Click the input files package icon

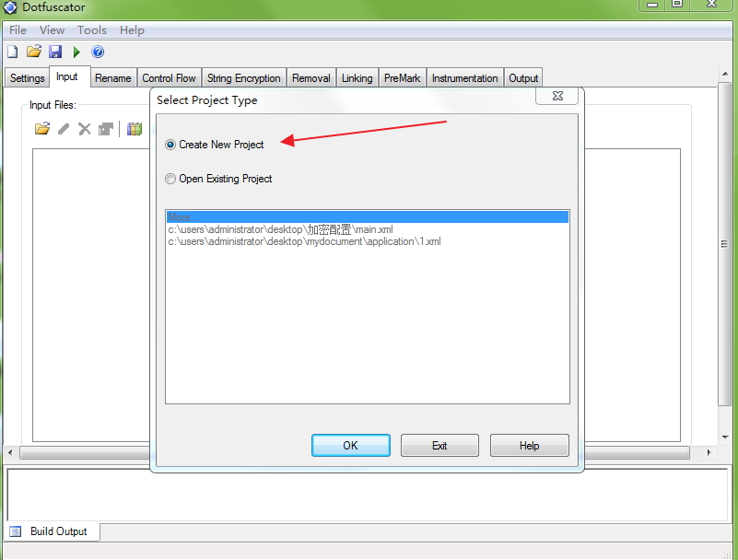106,129
